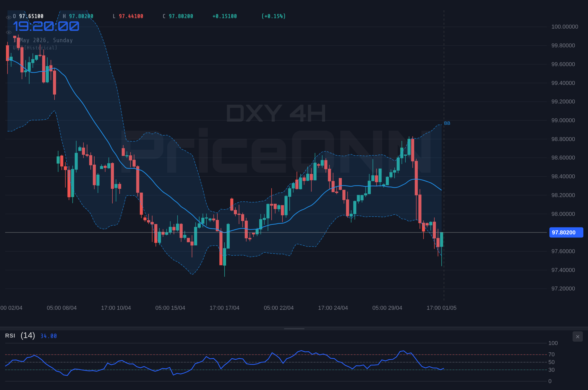Click the 17:00 24/04 time axis label
588x390 pixels.
pos(333,308)
